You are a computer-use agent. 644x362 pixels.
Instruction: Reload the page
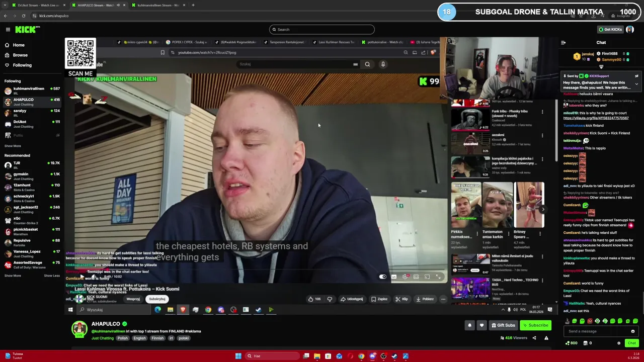(23, 16)
